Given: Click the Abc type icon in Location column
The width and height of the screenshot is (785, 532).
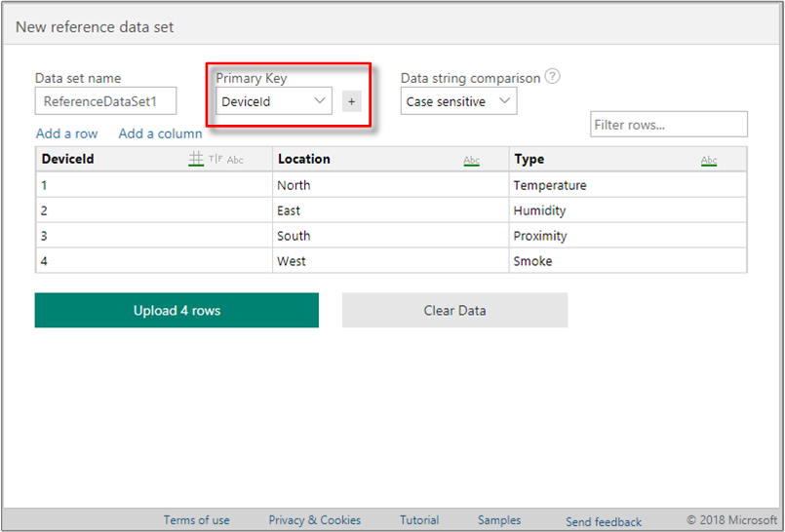Looking at the screenshot, I should [x=472, y=160].
